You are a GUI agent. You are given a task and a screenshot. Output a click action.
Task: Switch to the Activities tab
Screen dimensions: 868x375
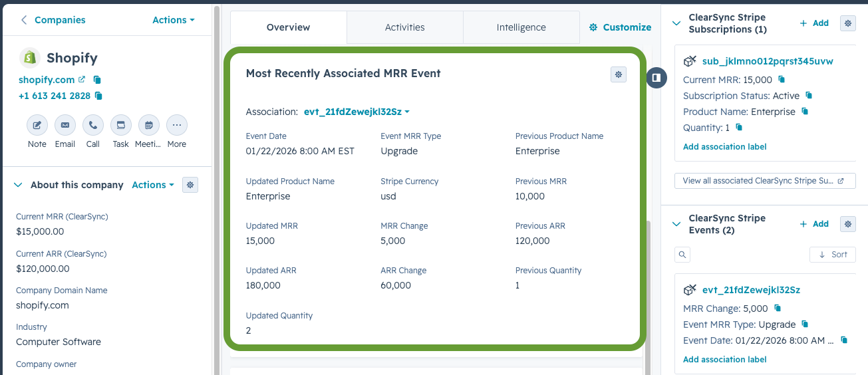coord(405,27)
